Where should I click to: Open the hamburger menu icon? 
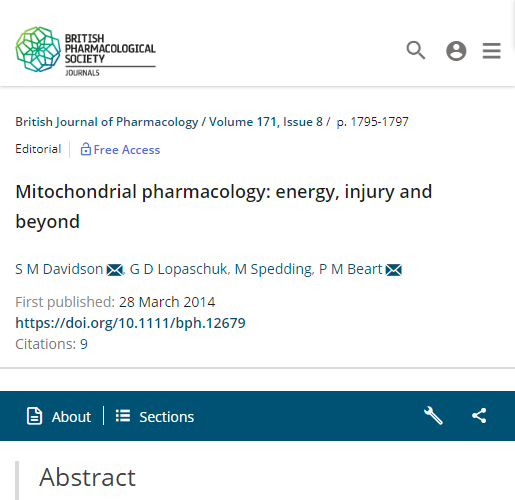491,51
